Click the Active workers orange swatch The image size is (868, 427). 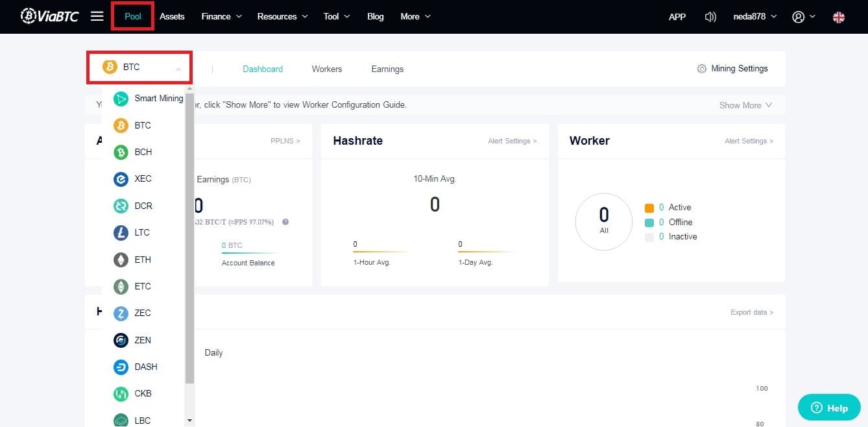(x=649, y=208)
